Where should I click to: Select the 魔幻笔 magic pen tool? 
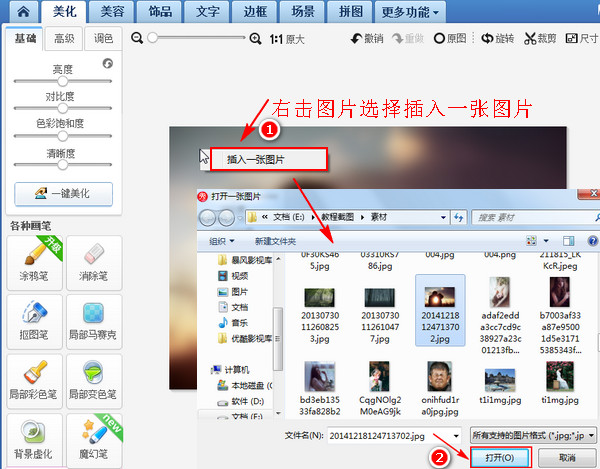coord(94,440)
